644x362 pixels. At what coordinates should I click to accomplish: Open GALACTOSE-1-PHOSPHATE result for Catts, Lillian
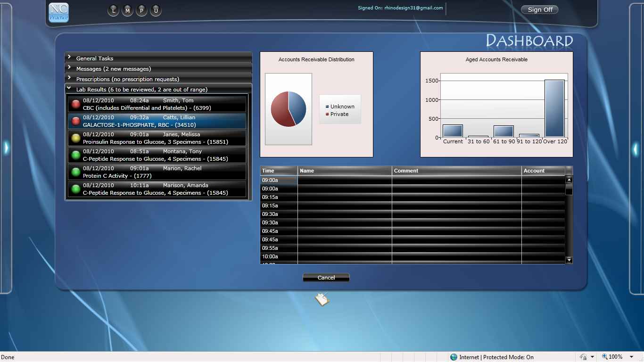click(x=157, y=121)
